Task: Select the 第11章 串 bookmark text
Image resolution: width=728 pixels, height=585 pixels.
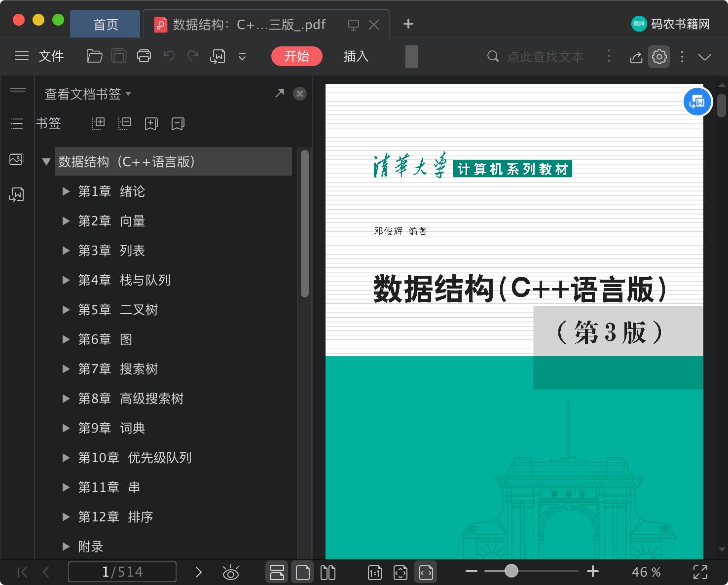Action: (109, 487)
